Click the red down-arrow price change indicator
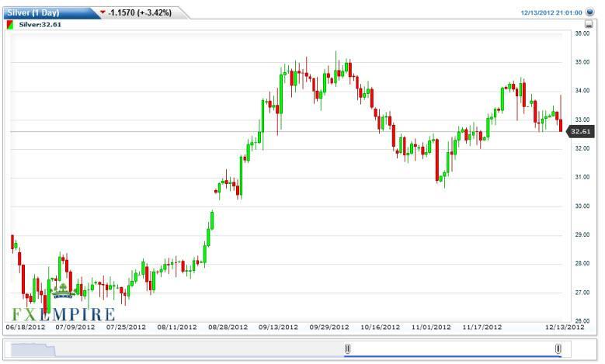Screen dimensions: 605x364 tap(103, 12)
